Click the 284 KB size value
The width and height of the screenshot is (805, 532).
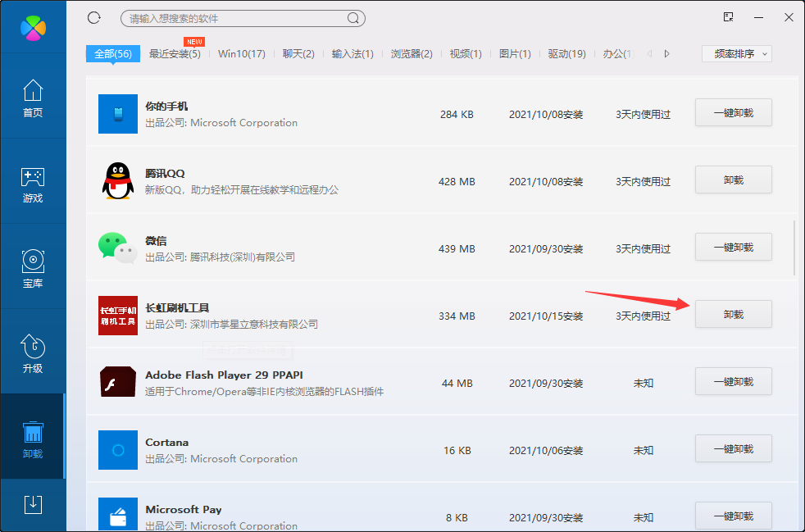coord(457,115)
